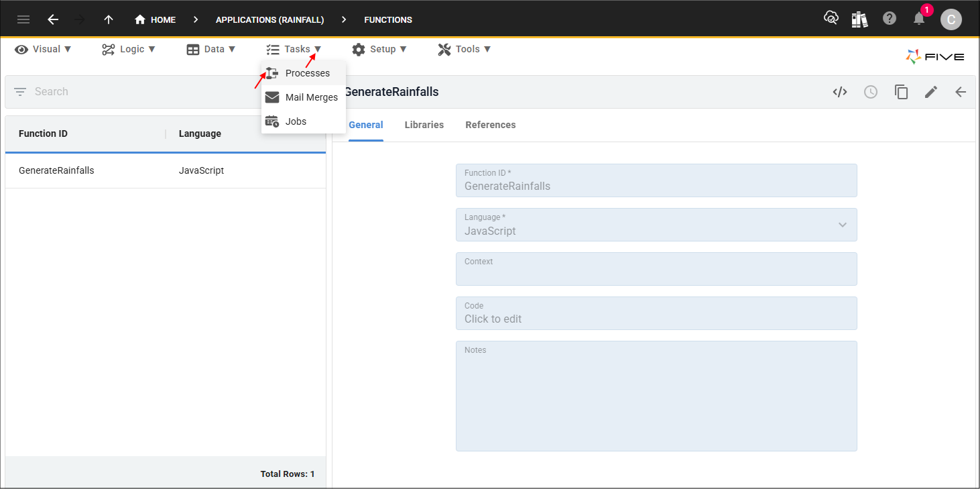Open the Setup menu
The width and height of the screenshot is (980, 489).
click(379, 49)
